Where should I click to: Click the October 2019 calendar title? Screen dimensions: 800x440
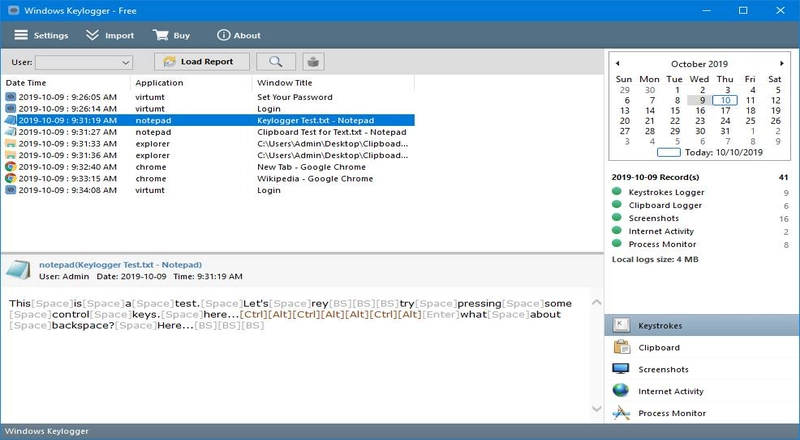(699, 64)
